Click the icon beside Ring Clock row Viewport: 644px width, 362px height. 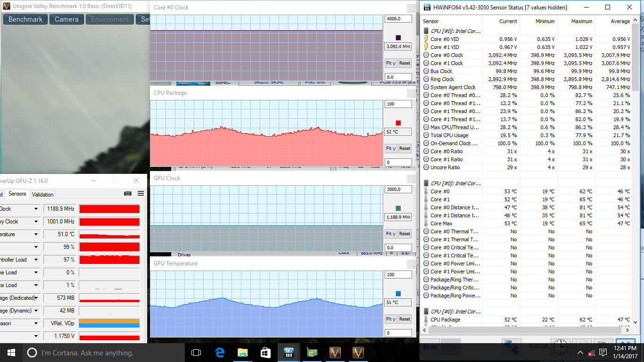click(426, 79)
